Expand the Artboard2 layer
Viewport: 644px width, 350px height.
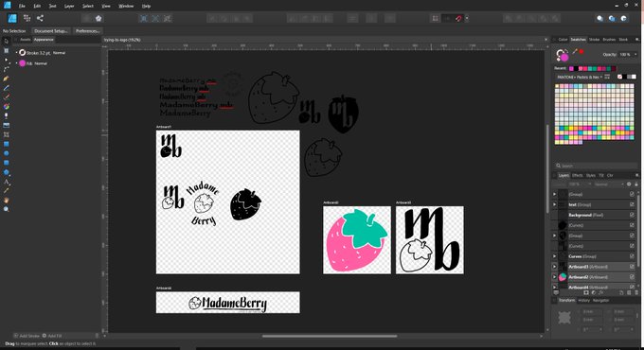554,277
